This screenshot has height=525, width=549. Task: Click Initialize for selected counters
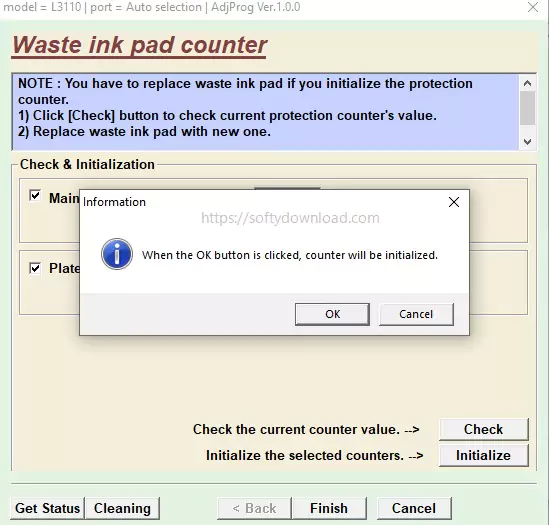tap(484, 455)
